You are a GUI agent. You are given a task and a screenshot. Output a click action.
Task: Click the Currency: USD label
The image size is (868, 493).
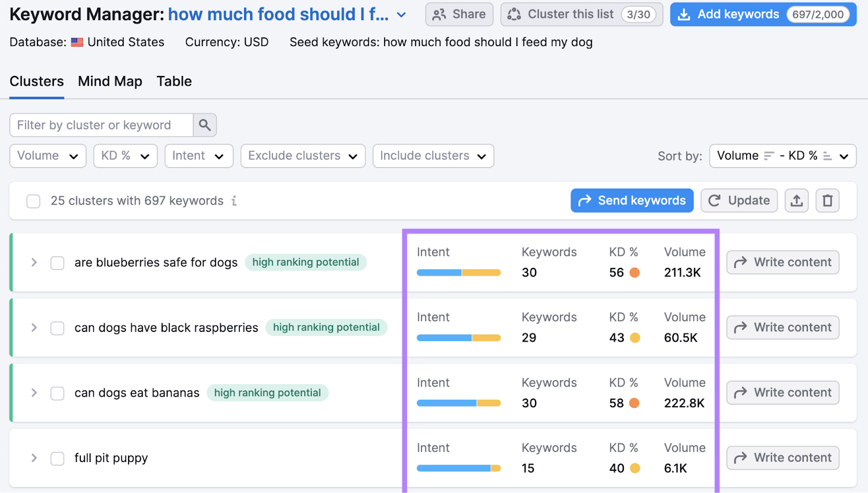coord(227,42)
